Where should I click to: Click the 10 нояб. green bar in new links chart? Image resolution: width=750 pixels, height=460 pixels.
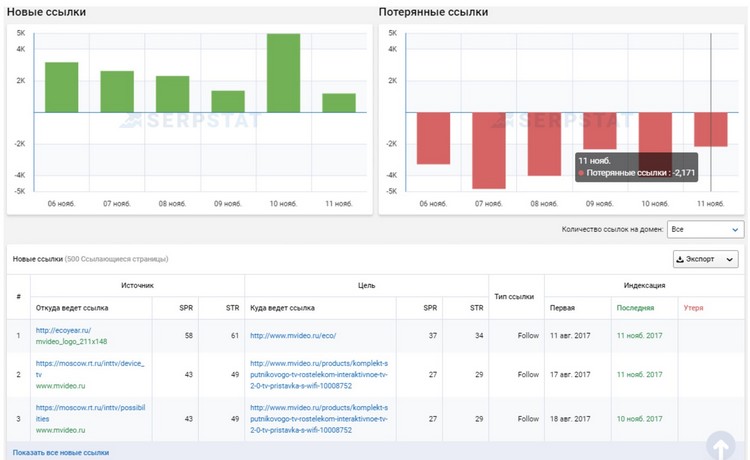pyautogui.click(x=283, y=73)
